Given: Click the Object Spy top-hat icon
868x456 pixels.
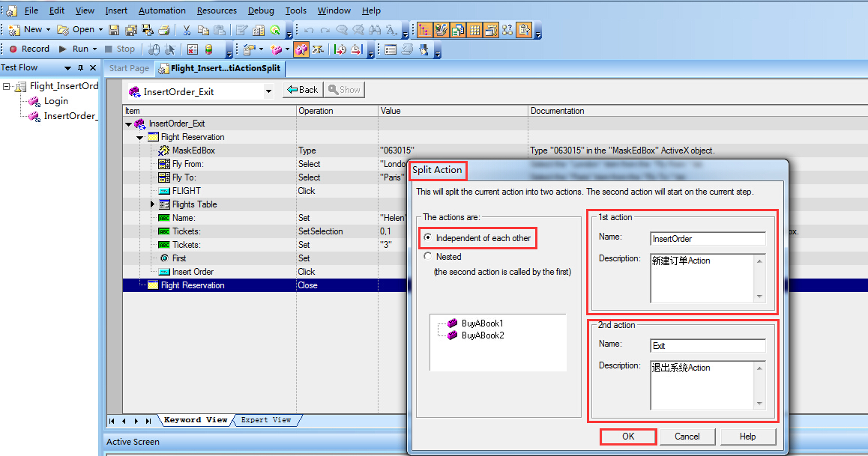Looking at the screenshot, I should pos(424,49).
